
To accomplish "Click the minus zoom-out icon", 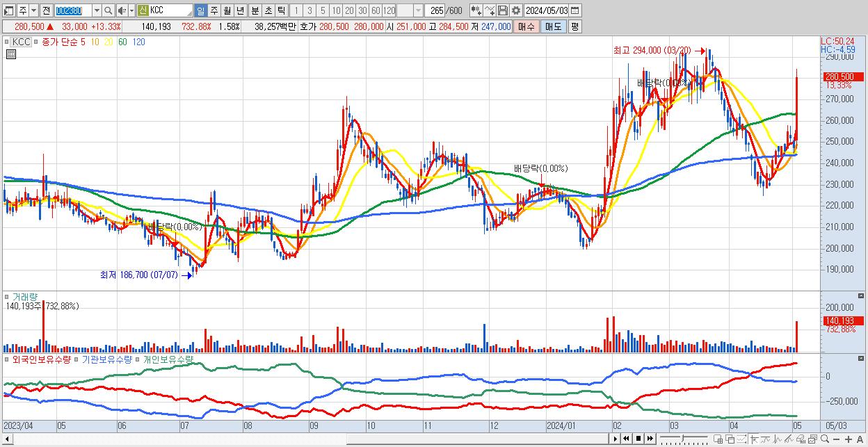I will point(836,439).
